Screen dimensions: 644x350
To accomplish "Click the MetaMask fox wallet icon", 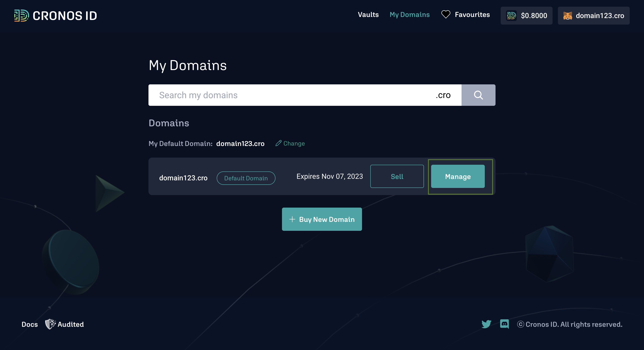I will click(567, 16).
